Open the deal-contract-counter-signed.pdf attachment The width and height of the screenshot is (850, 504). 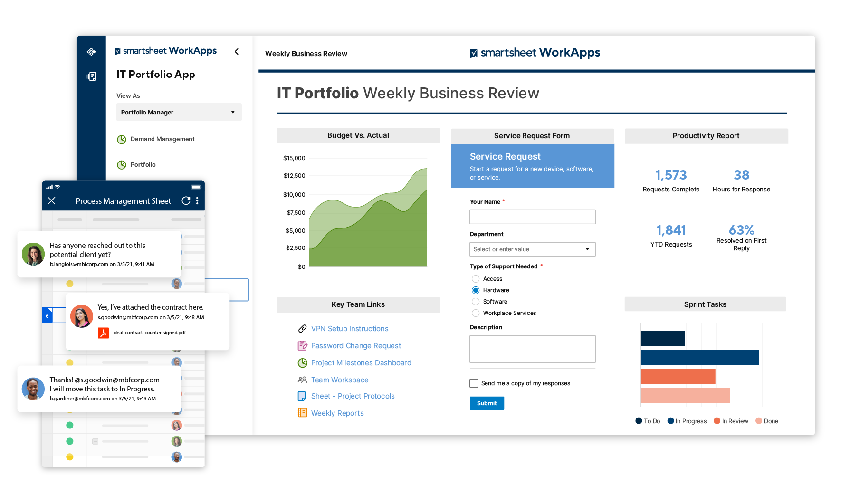tap(142, 333)
